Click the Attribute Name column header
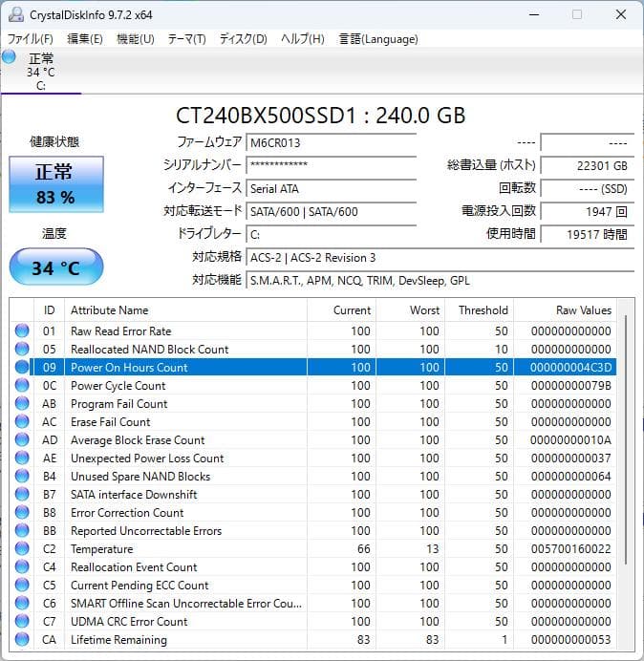 point(185,310)
